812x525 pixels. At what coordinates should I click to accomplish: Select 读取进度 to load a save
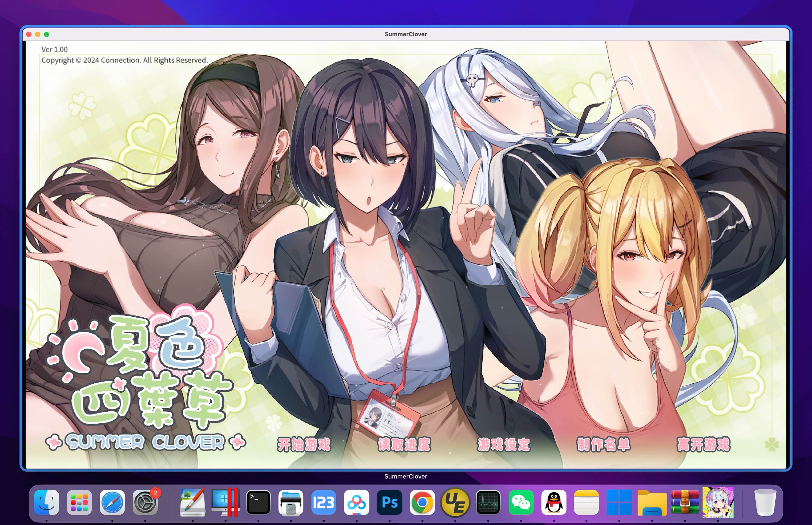(x=404, y=445)
